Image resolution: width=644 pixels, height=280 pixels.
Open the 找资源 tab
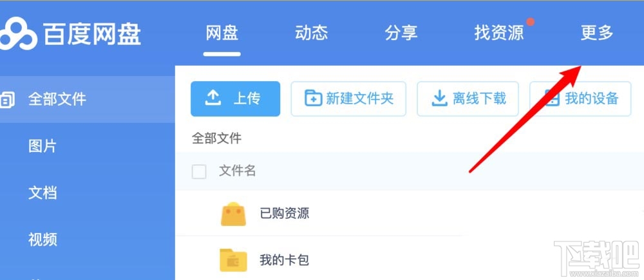click(499, 33)
